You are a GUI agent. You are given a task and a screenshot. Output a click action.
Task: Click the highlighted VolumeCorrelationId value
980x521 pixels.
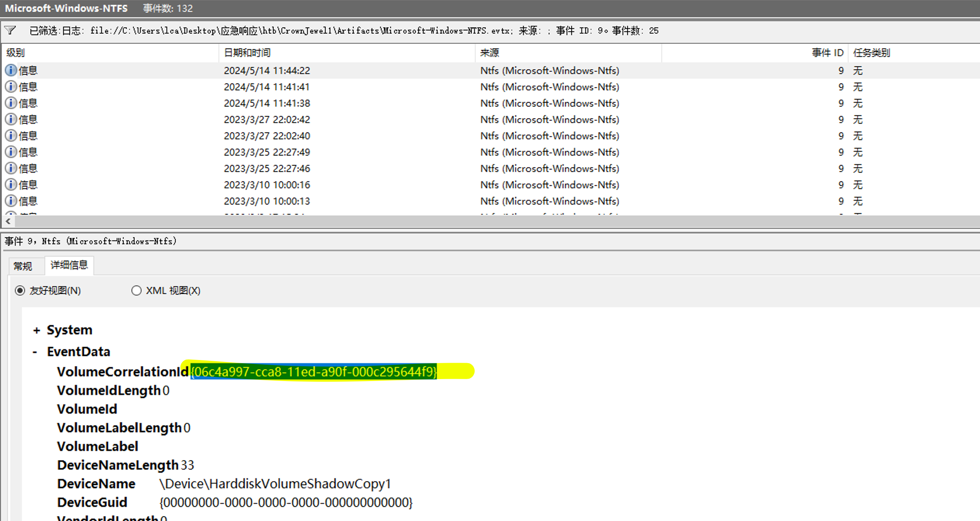click(314, 372)
